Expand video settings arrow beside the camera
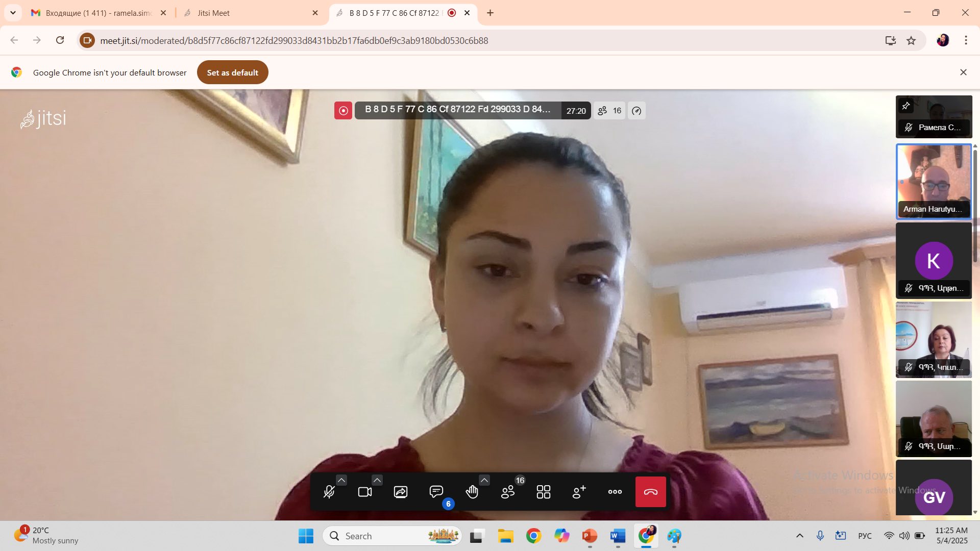The height and width of the screenshot is (551, 980). tap(377, 480)
